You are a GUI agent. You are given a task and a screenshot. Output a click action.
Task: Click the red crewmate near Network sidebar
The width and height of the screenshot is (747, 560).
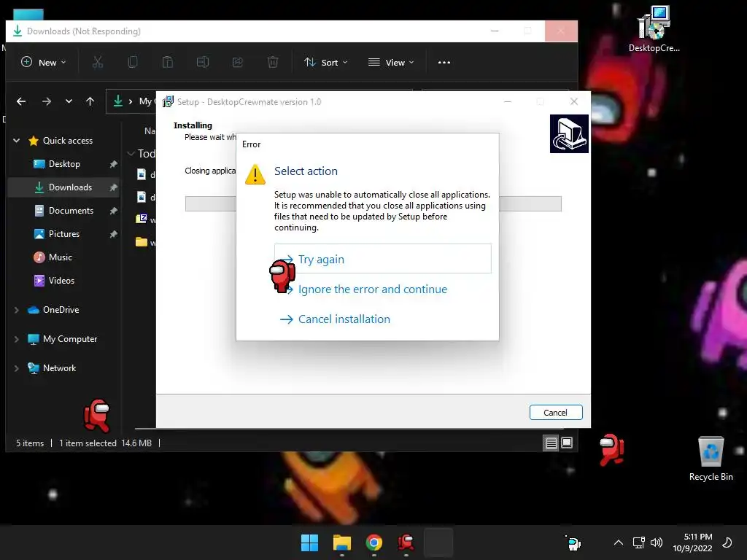[97, 415]
